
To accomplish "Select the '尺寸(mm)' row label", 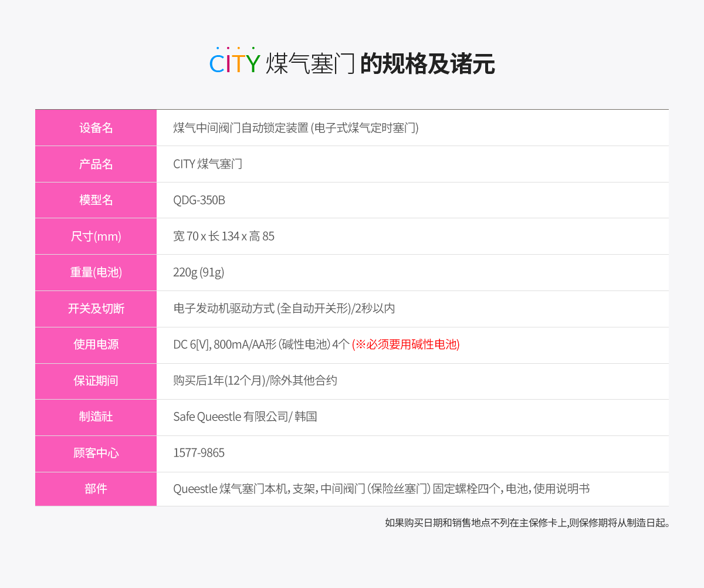I will point(96,236).
